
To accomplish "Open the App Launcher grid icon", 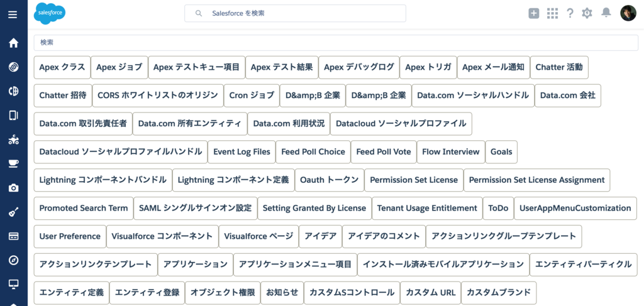I will (x=552, y=13).
